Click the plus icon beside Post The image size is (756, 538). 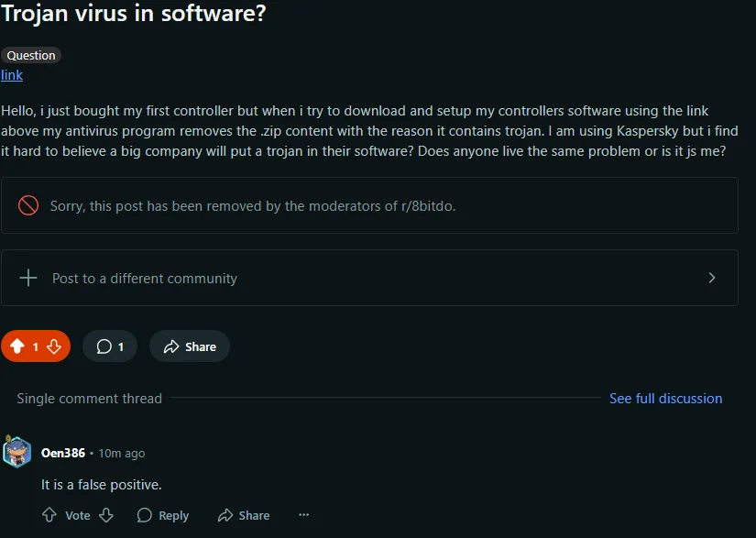tap(28, 278)
